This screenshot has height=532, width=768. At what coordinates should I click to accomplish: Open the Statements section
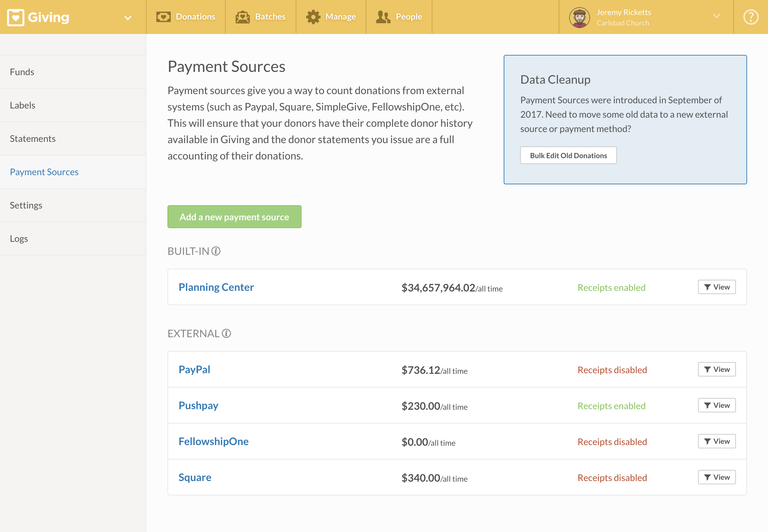(x=33, y=139)
